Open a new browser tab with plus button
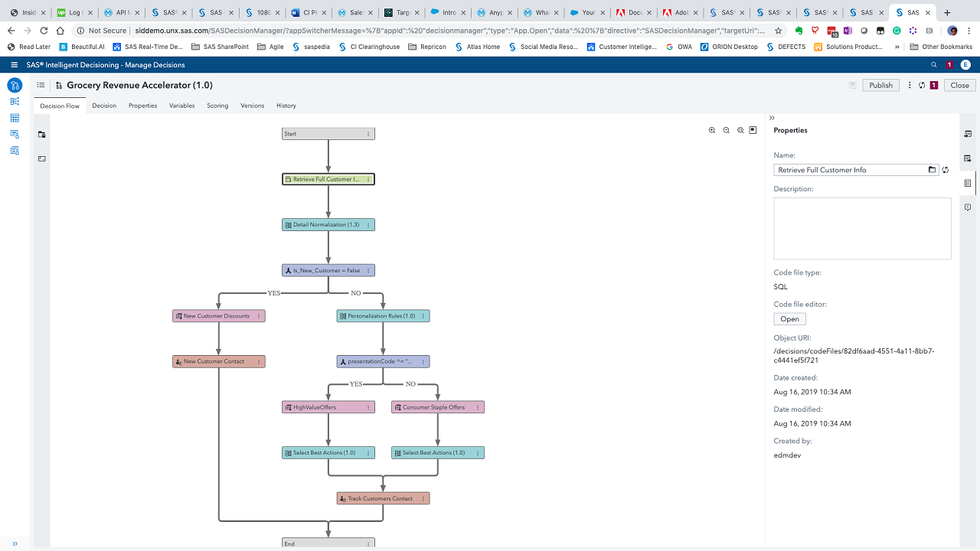 tap(947, 12)
